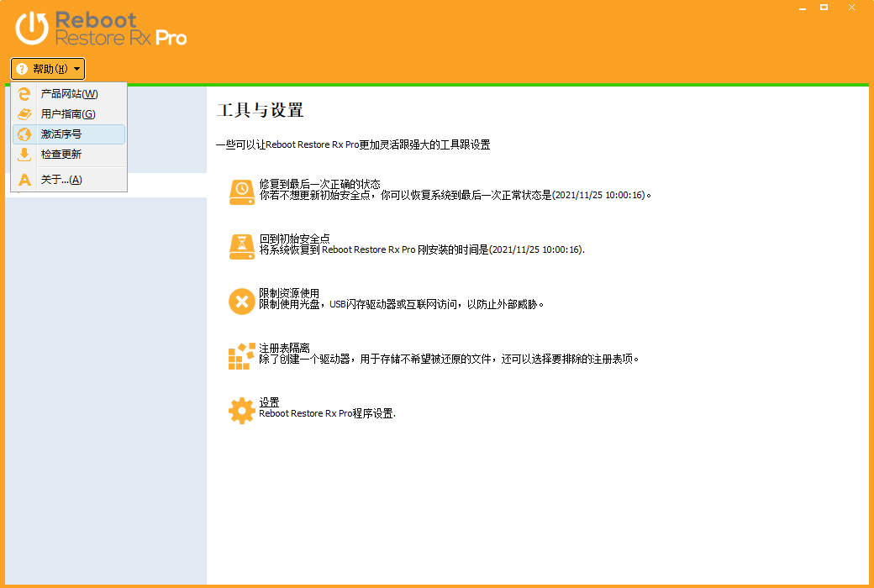Click the description starting 一些可以让Reboot Restore Rx Pro
This screenshot has height=588, width=874.
click(x=353, y=145)
